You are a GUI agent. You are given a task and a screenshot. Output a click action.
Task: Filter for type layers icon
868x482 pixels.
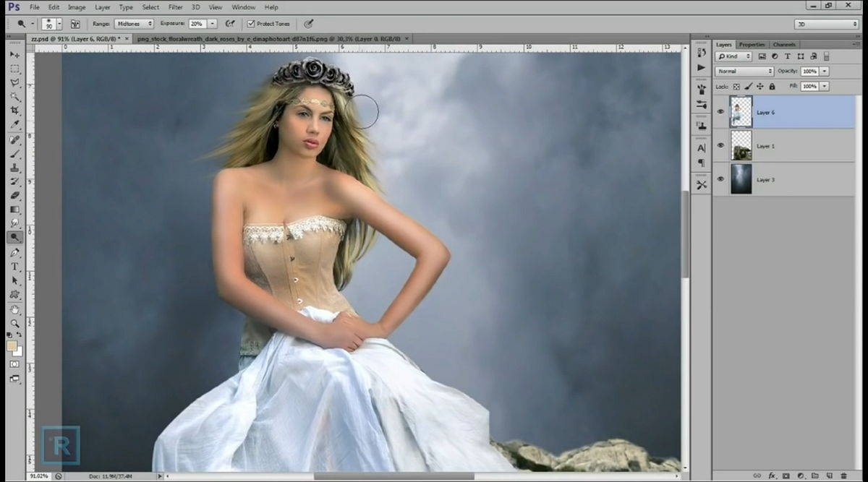click(x=788, y=56)
